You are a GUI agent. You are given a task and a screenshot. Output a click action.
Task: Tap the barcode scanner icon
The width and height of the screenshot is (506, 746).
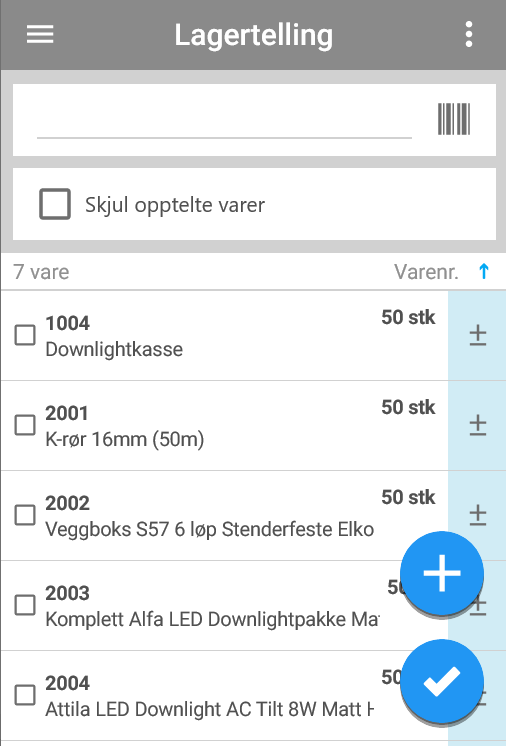[x=454, y=119]
